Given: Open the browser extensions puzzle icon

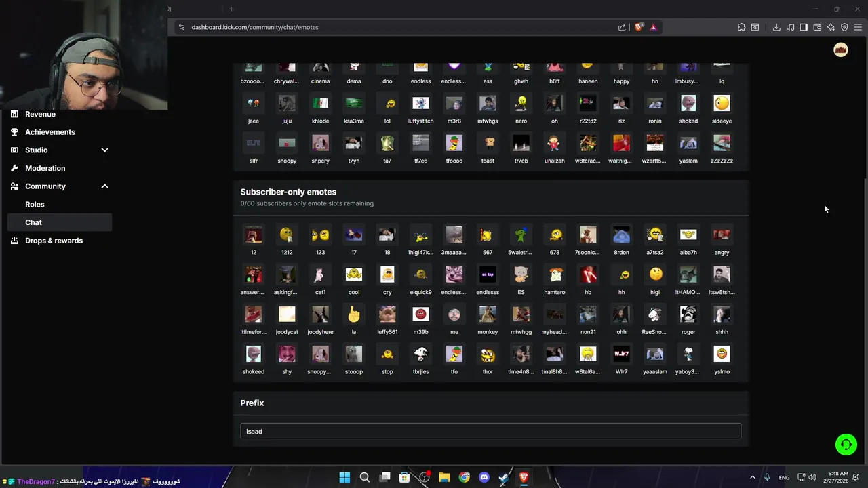Looking at the screenshot, I should (741, 27).
